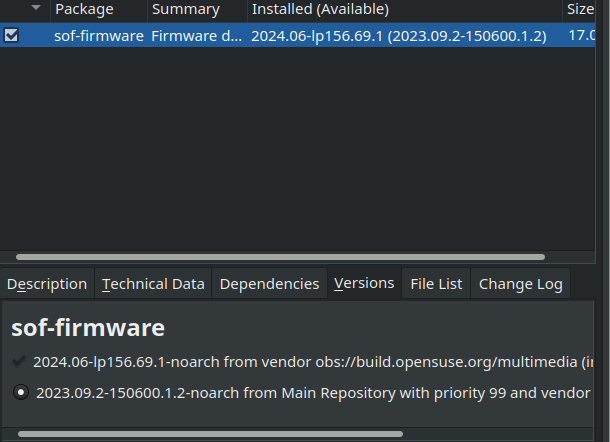Click the Size column header
Screen dimensions: 610x442
tap(580, 9)
